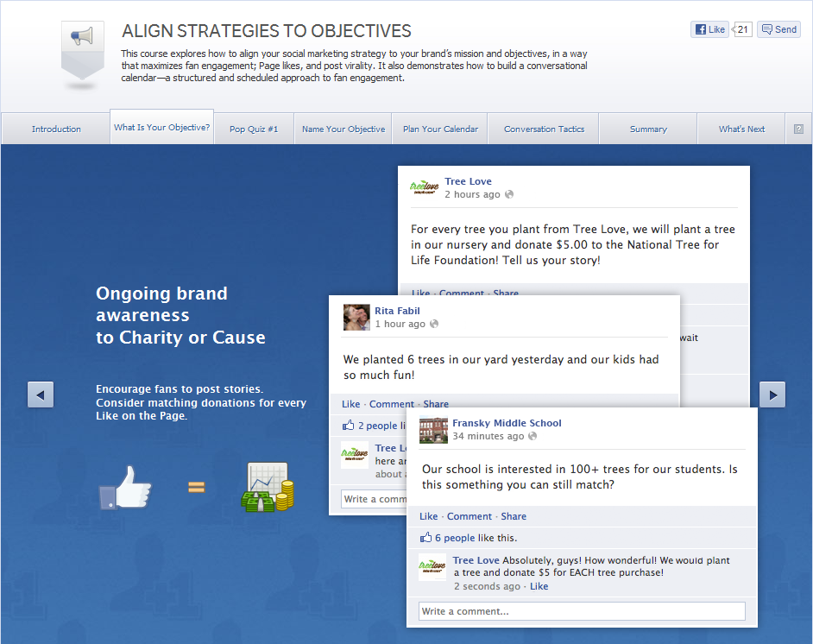Switch to Pop Quiz #1 tab
The width and height of the screenshot is (813, 644).
click(254, 129)
